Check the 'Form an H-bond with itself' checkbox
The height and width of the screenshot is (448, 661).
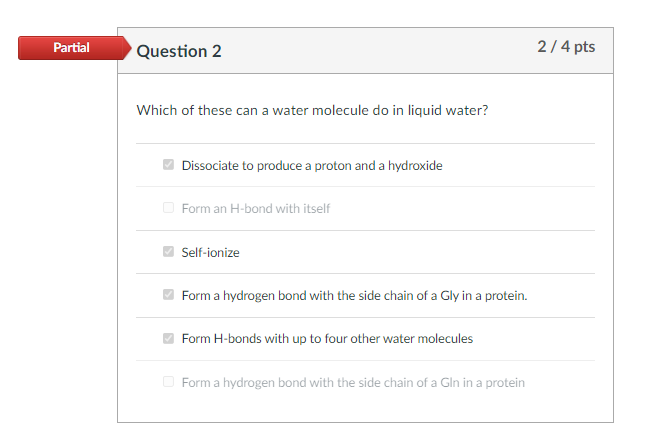tap(168, 208)
